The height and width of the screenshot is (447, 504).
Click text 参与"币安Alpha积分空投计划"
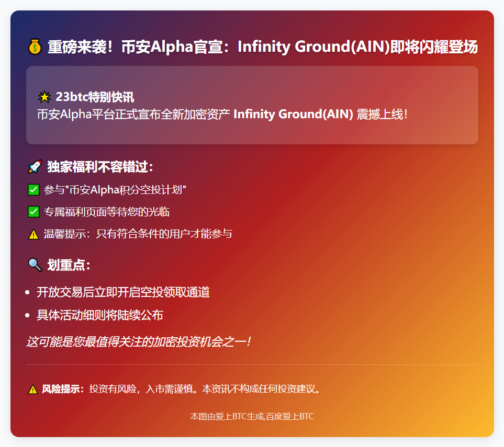(x=115, y=190)
